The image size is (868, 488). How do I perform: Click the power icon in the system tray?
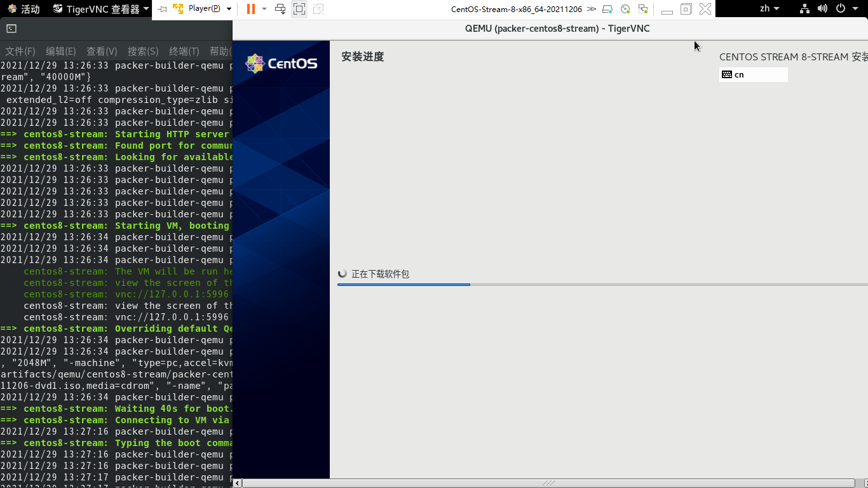click(841, 9)
